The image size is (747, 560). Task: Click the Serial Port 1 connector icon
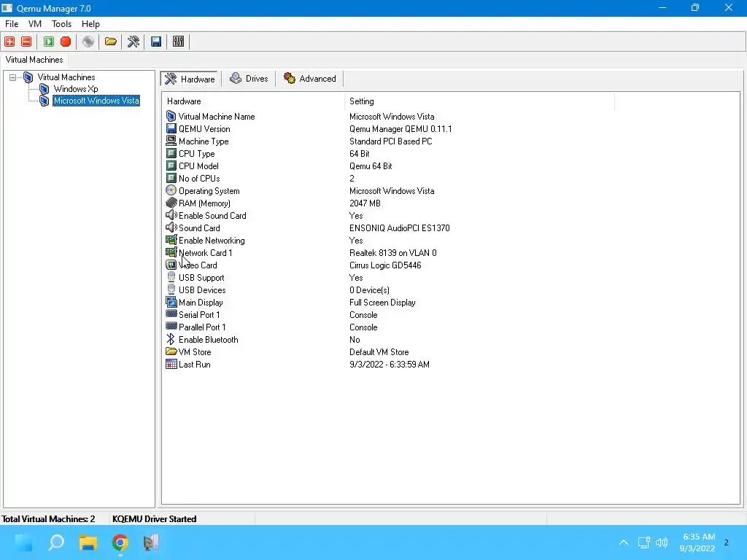click(171, 314)
